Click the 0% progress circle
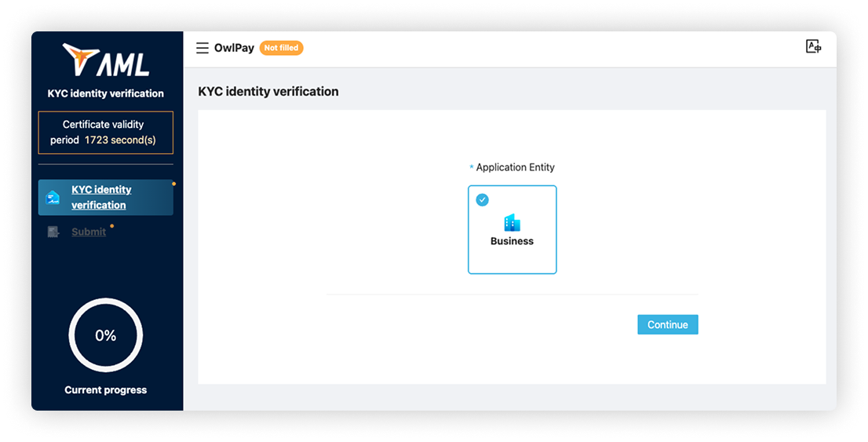 pos(106,336)
